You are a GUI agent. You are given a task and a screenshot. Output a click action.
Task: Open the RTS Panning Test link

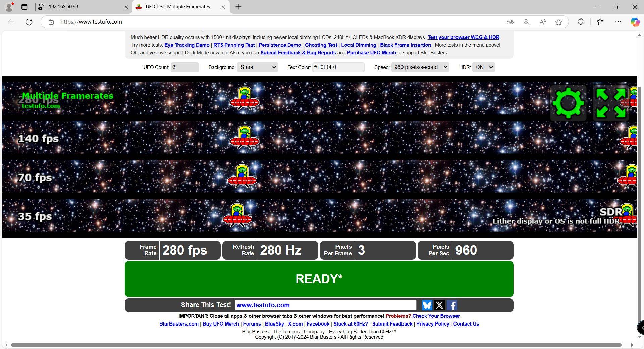(x=234, y=45)
